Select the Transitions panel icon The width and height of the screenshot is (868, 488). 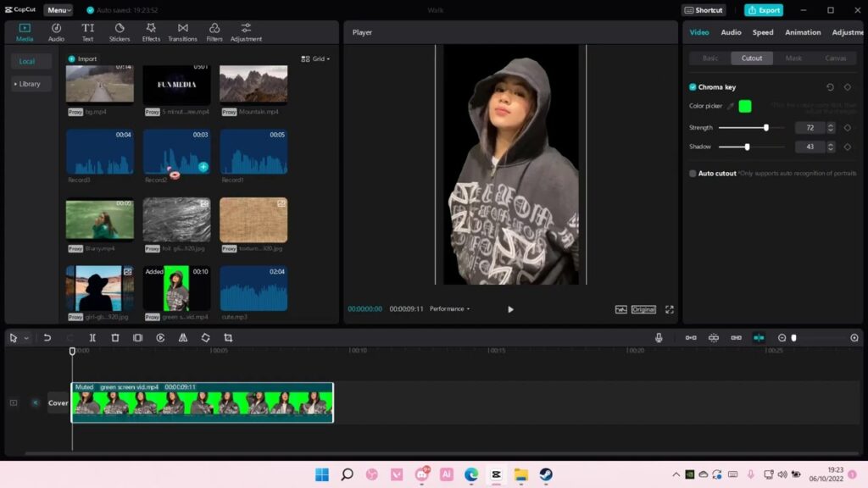point(182,33)
